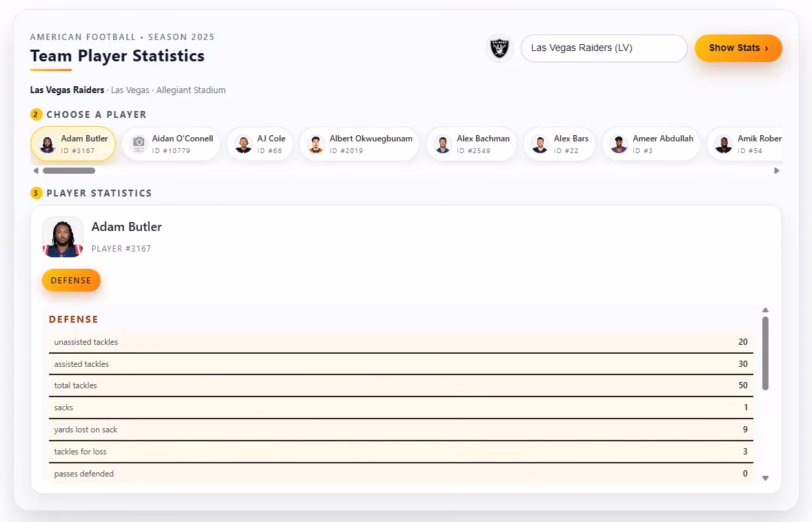
Task: Click the Show Stats button
Action: coord(738,48)
